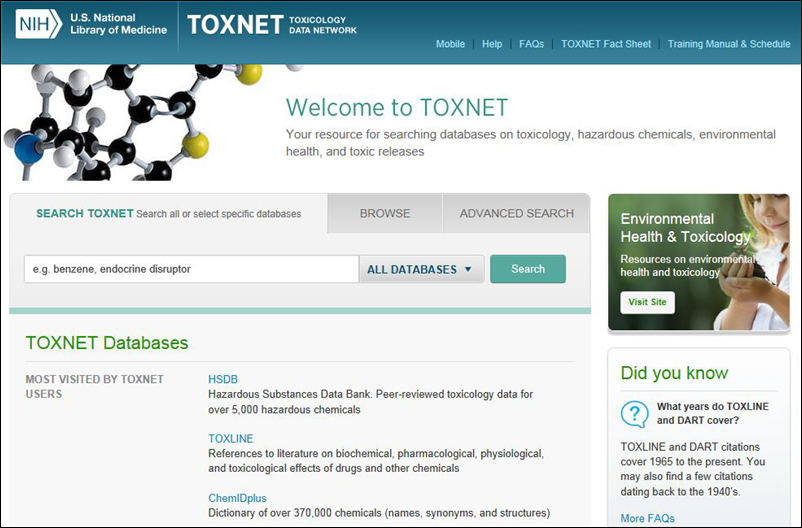Click into the search text field
This screenshot has height=528, width=802.
(x=191, y=269)
